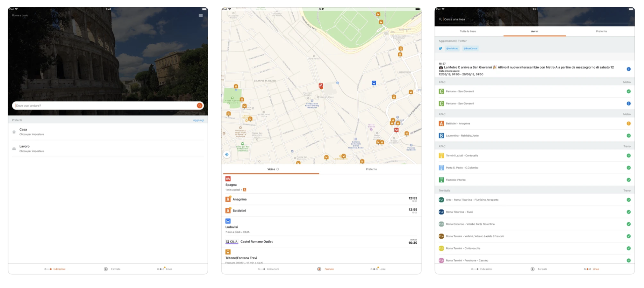The image size is (644, 288).
Task: Open Linee tab in the lines screen
Action: pyautogui.click(x=591, y=269)
